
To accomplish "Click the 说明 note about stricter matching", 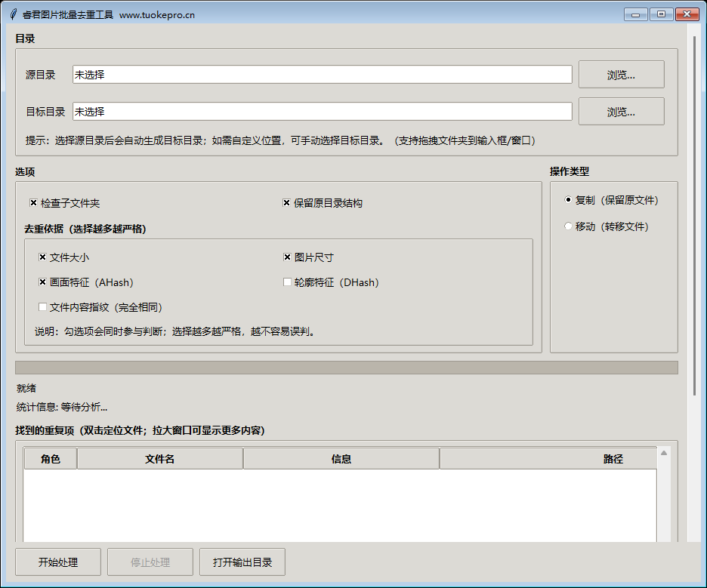I will (175, 331).
